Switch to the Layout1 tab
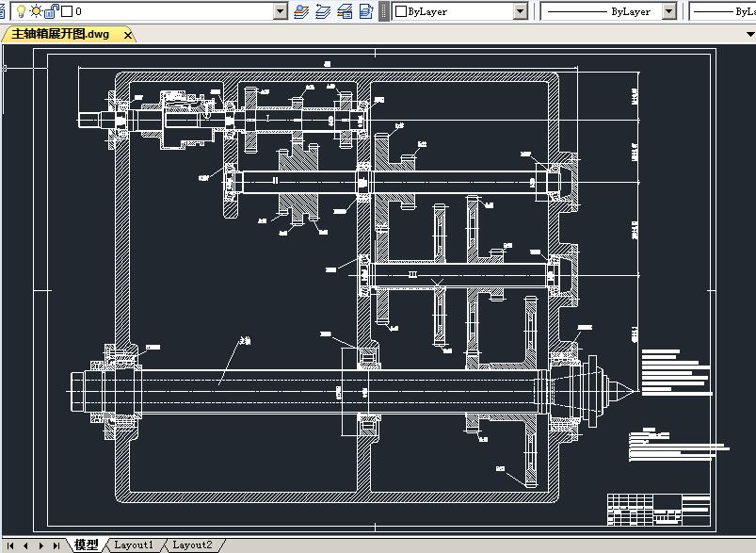 (x=134, y=545)
